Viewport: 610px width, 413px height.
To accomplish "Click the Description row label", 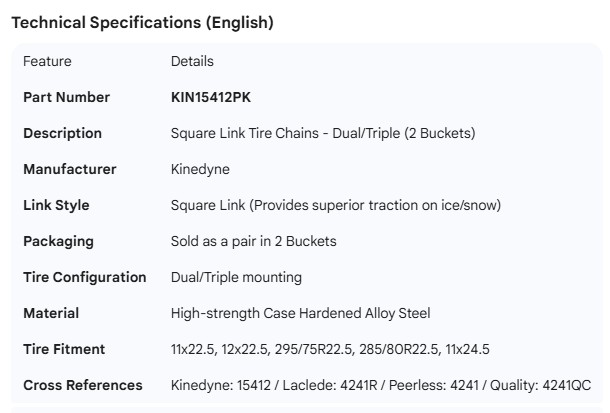I will 62,133.
